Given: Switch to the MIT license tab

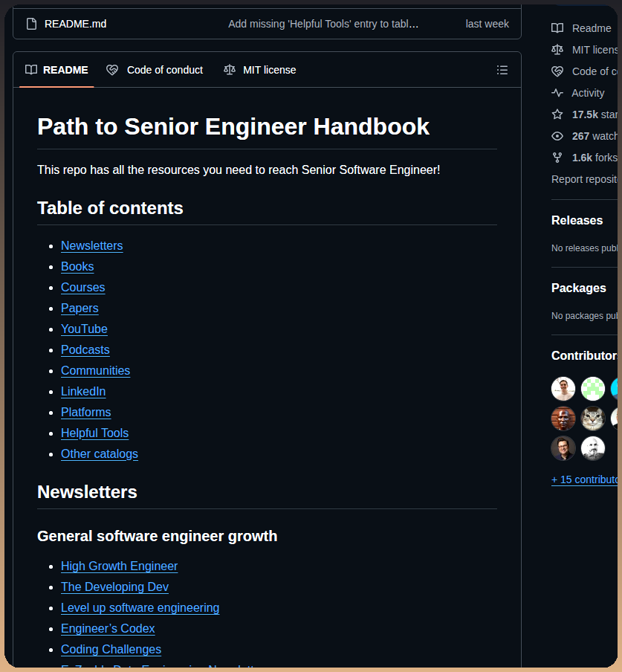Looking at the screenshot, I should [x=260, y=70].
